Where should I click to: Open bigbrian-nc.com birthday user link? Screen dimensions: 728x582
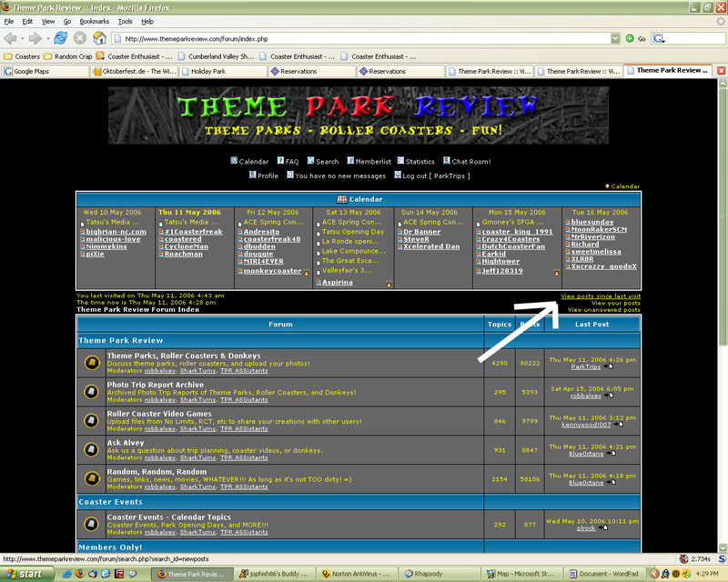pyautogui.click(x=116, y=232)
